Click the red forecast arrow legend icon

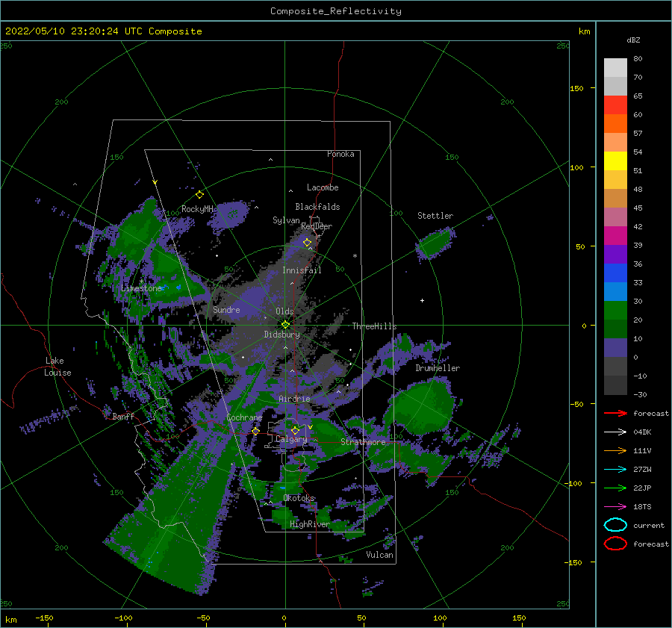coord(615,413)
